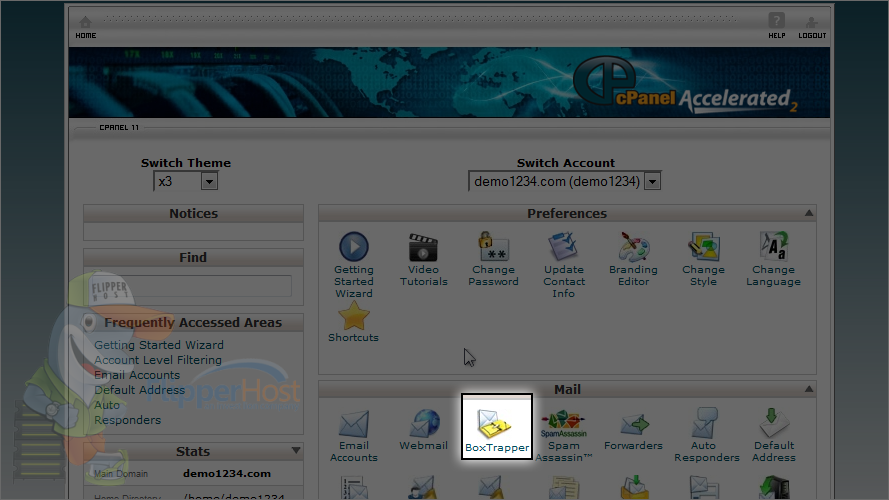This screenshot has width=889, height=500.
Task: Click the Logout icon
Action: 811,22
